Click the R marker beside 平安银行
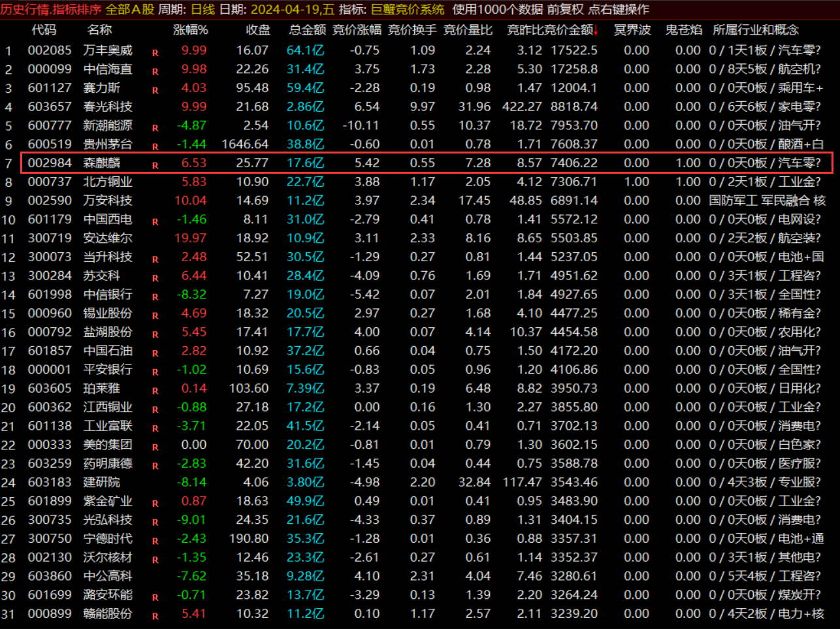This screenshot has width=840, height=629. click(x=155, y=372)
